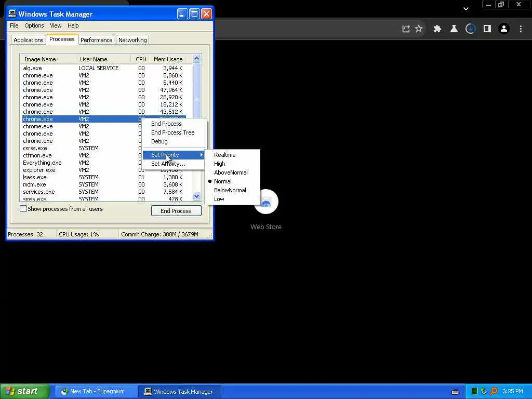Viewport: 532px width, 399px height.
Task: Sort by CPU column header
Action: (x=140, y=59)
